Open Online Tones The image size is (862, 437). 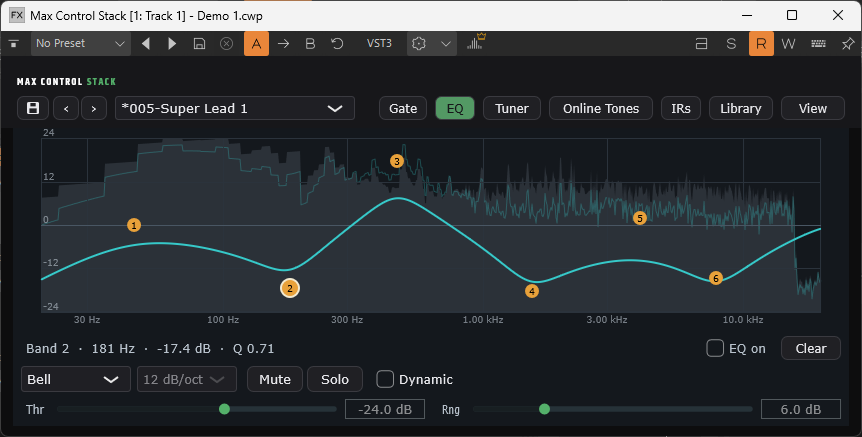coord(601,108)
